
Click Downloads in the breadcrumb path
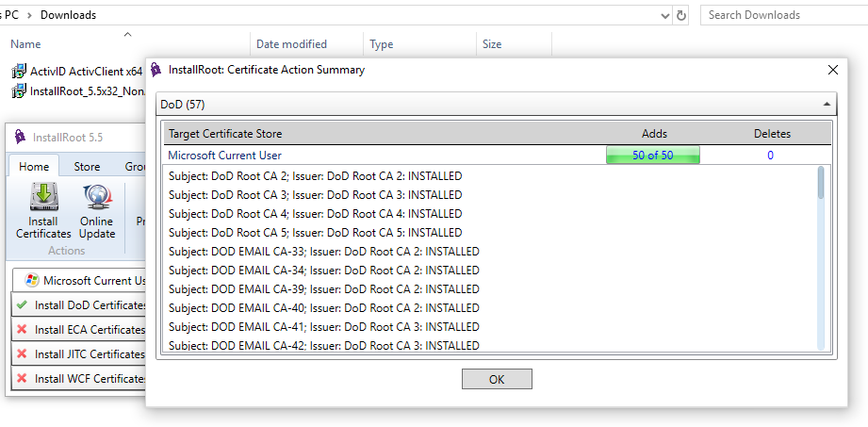(68, 15)
